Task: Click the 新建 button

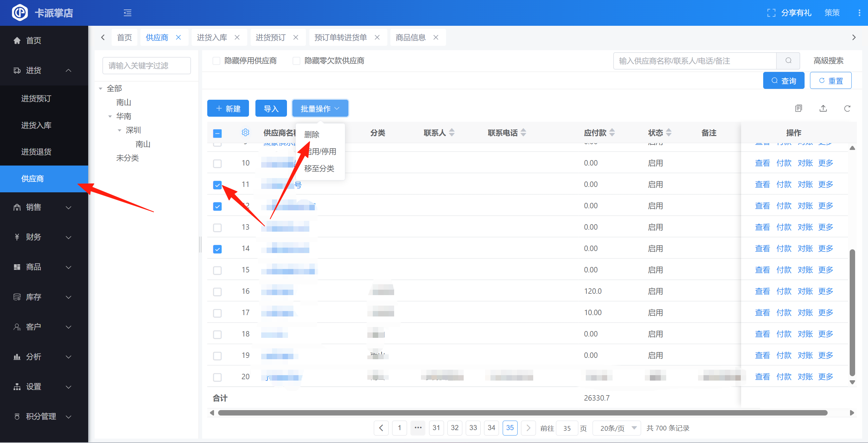Action: click(228, 109)
